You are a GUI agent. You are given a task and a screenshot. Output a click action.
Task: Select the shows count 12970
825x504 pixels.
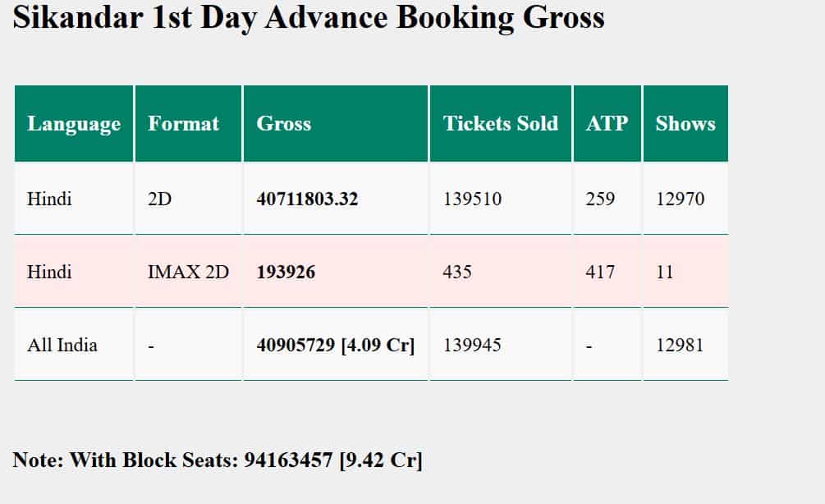point(680,199)
